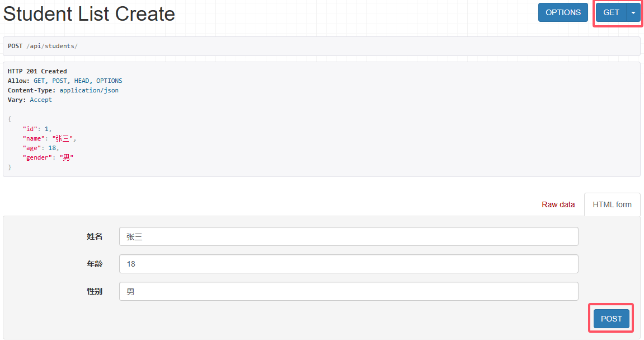Screen dimensions: 644x340
Task: Click the "name" value 张三 in the JSON response
Action: tap(64, 138)
